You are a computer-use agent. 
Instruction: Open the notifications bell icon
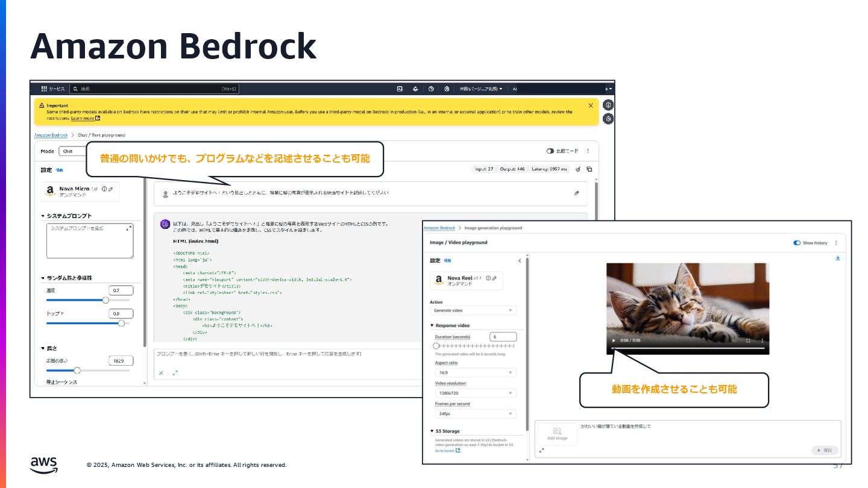pyautogui.click(x=415, y=89)
